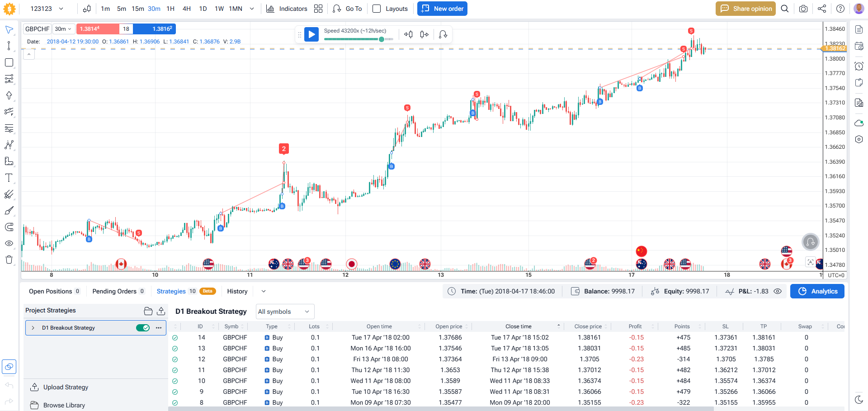The image size is (868, 411).
Task: Click the trash delete drawings icon
Action: [9, 260]
